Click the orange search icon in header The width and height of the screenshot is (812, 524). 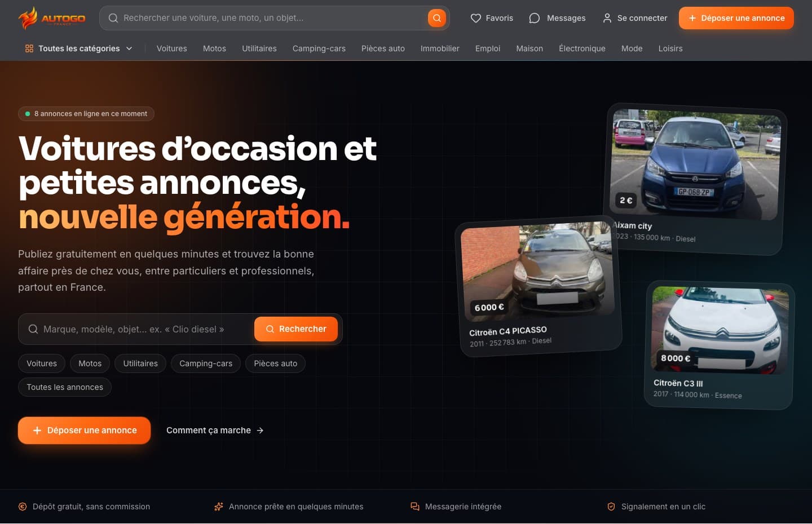(436, 18)
